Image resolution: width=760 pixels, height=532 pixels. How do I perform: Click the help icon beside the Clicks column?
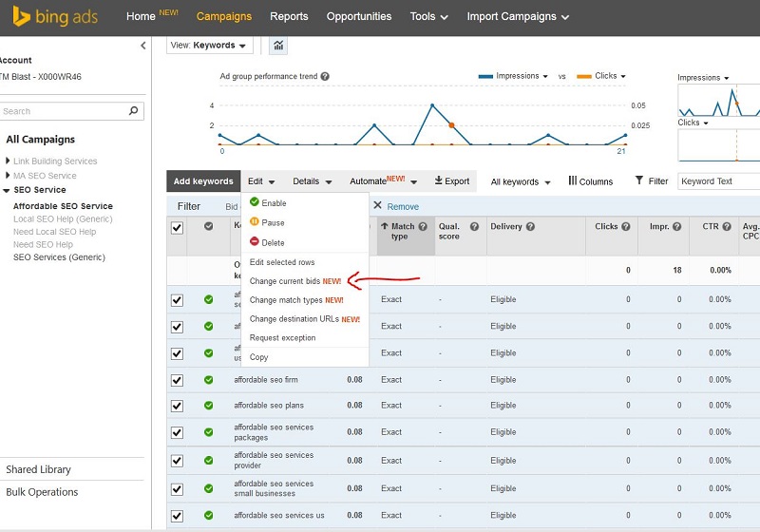626,226
